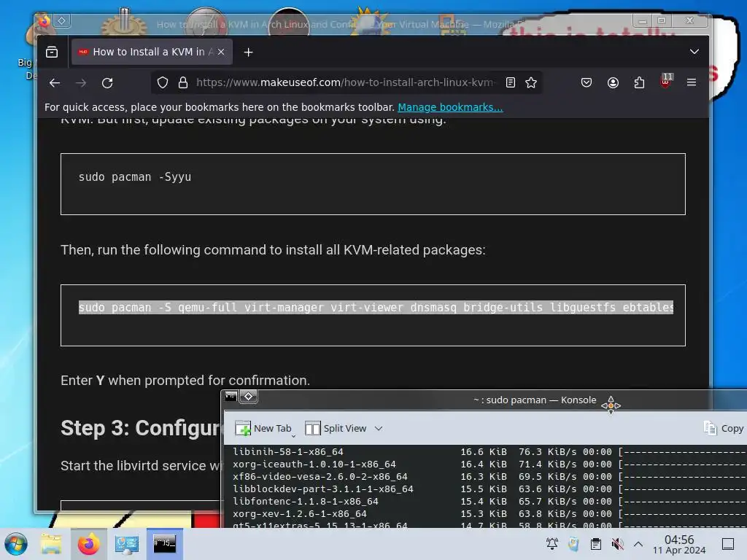Image resolution: width=747 pixels, height=560 pixels.
Task: Toggle Firefox window on-all-desktops pin
Action: [62, 20]
